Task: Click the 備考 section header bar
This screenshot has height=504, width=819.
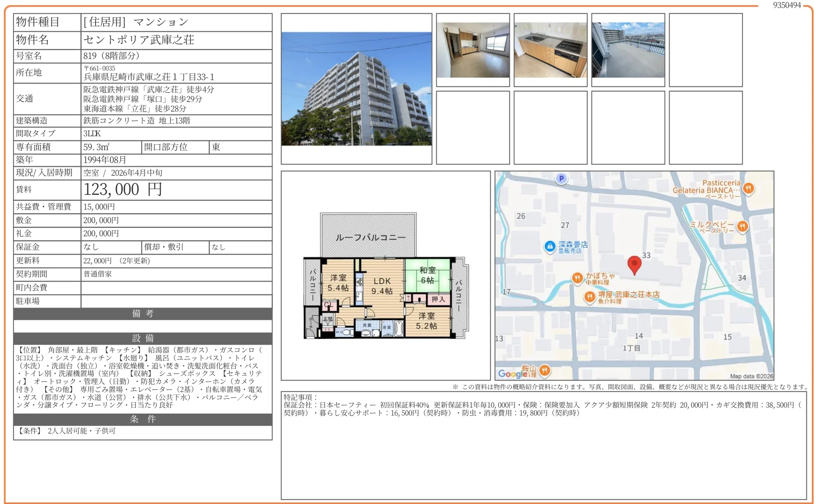Action: [x=143, y=314]
